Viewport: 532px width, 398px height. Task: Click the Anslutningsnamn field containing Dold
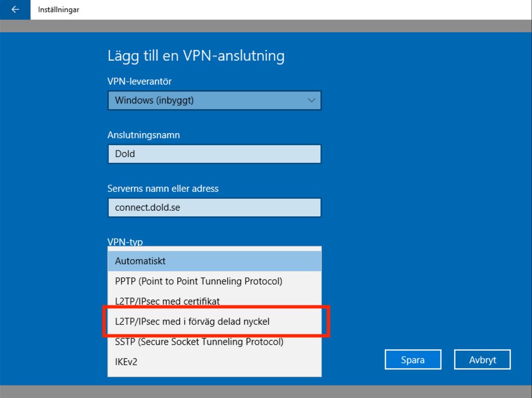point(215,154)
